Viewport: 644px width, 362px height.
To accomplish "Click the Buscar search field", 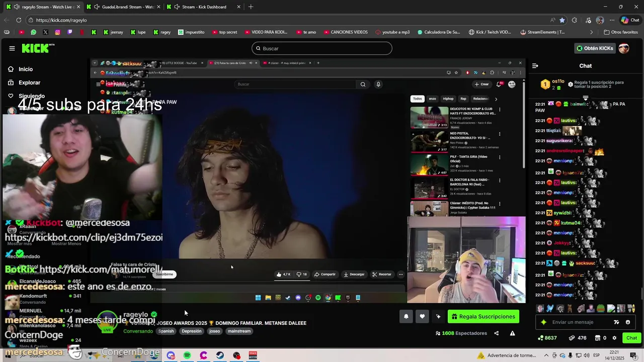I will pos(322,48).
